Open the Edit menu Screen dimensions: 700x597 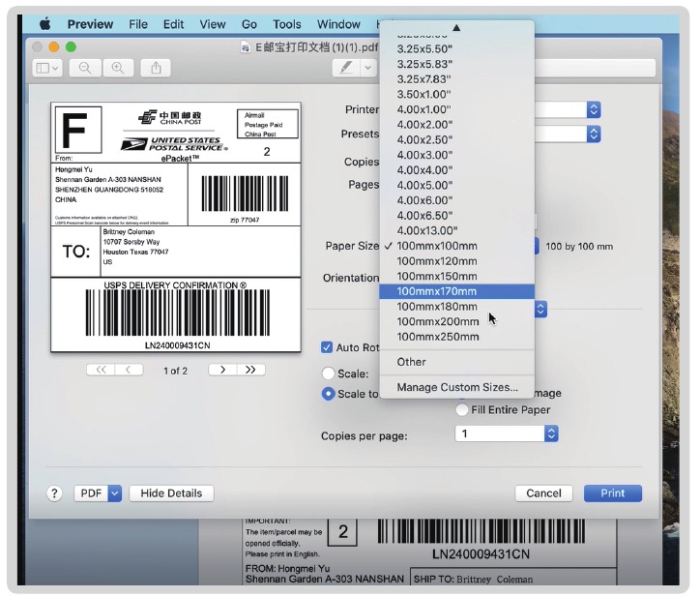click(x=173, y=24)
